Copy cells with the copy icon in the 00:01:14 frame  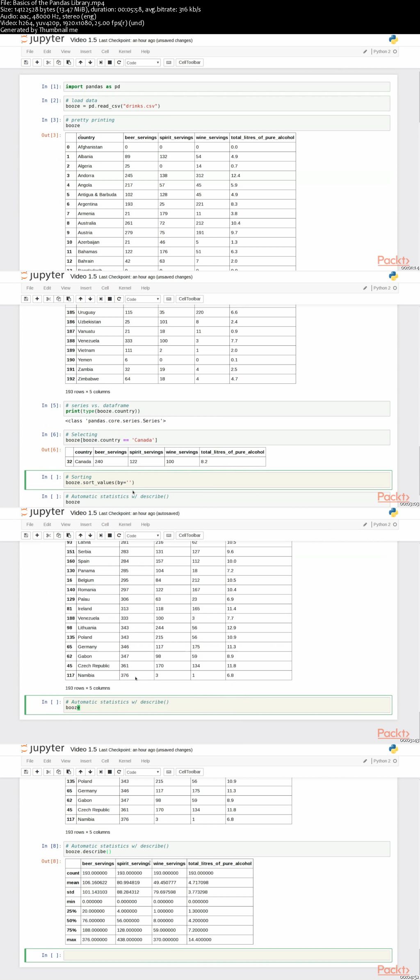click(x=58, y=62)
